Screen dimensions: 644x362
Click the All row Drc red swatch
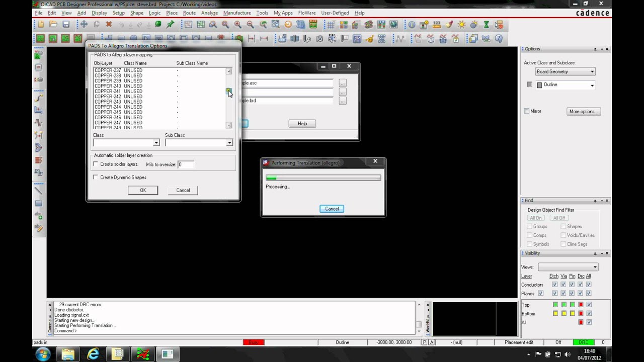[581, 322]
